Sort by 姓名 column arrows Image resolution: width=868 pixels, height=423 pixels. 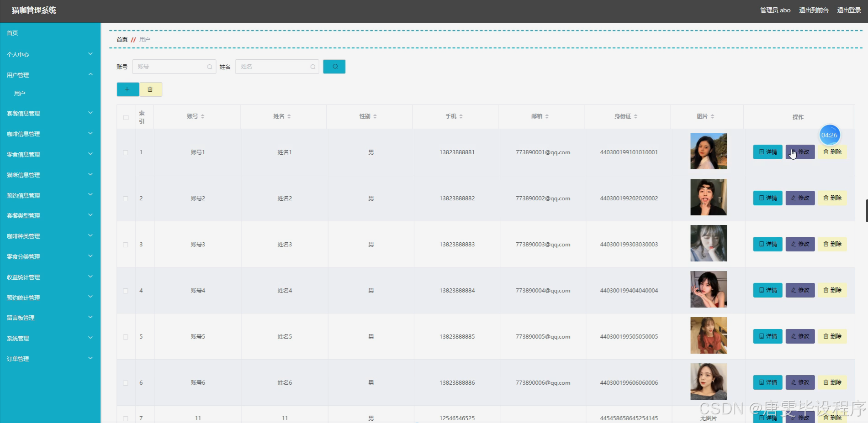pyautogui.click(x=289, y=116)
